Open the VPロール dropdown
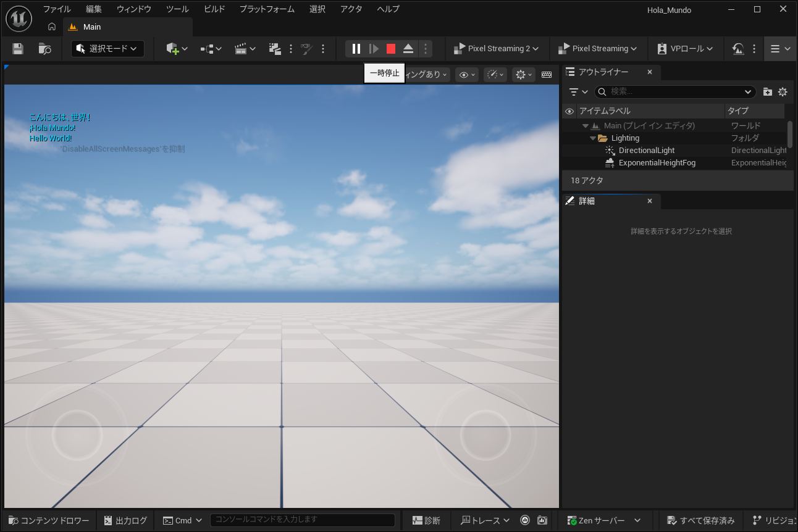The height and width of the screenshot is (532, 798). (x=686, y=49)
